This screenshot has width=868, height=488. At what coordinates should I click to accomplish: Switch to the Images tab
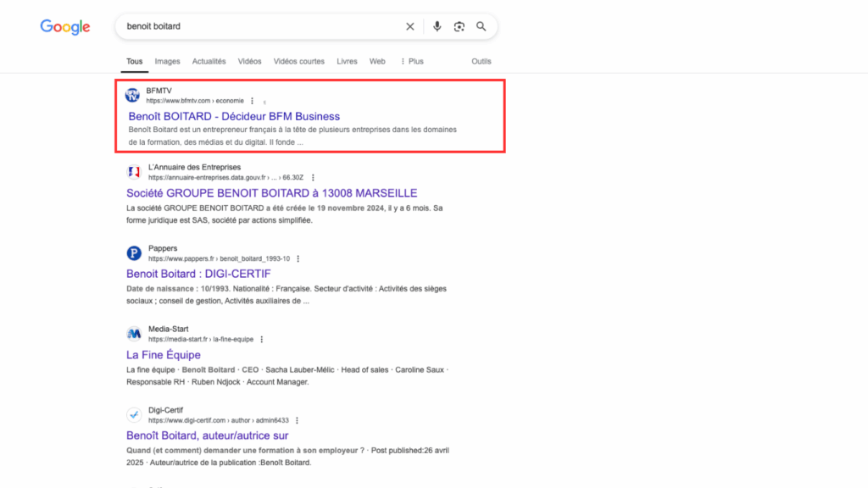click(x=167, y=61)
